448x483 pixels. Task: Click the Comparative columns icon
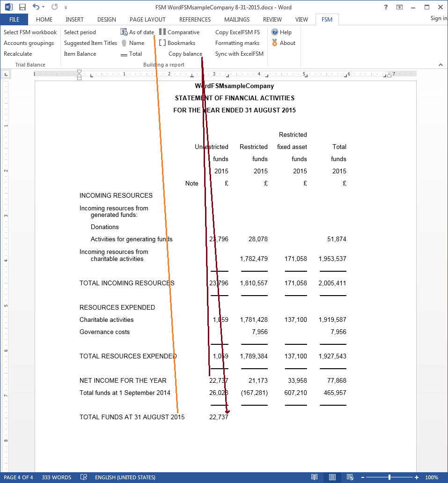coord(162,32)
